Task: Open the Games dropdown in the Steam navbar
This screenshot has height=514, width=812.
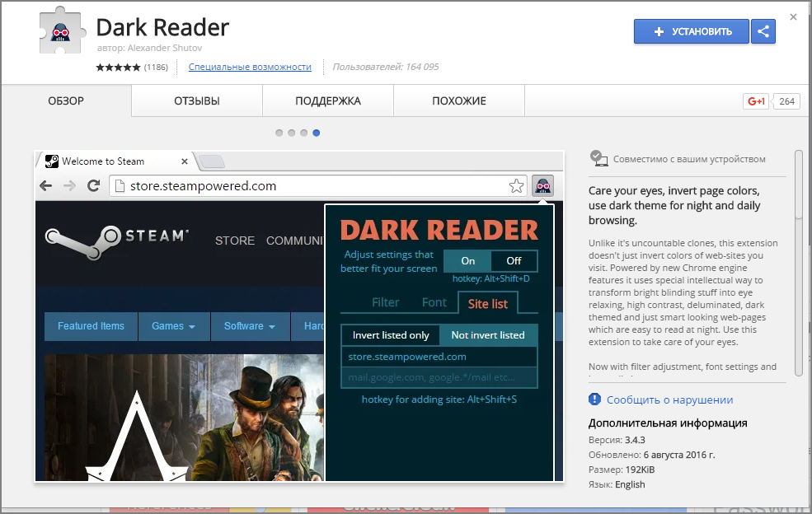Action: tap(173, 326)
